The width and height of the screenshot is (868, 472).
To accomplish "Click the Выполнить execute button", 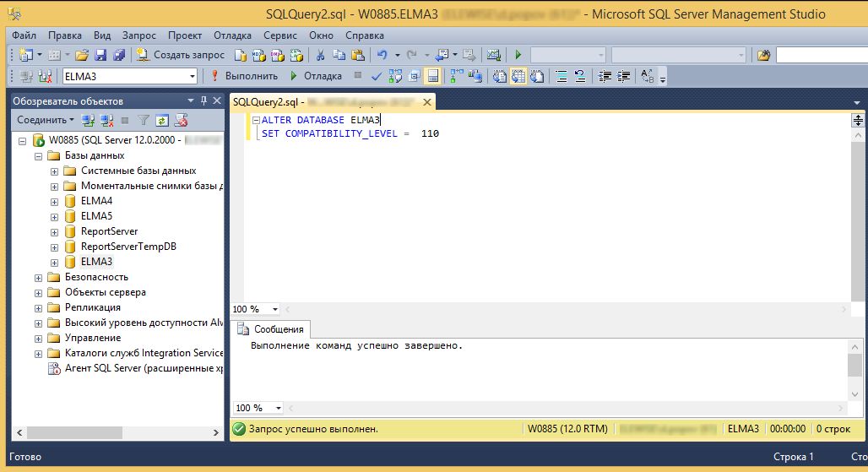I will pyautogui.click(x=244, y=76).
